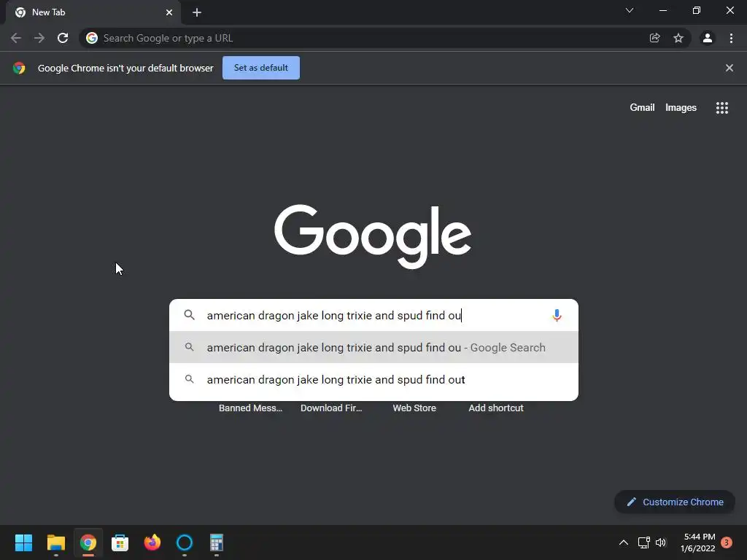This screenshot has width=747, height=560.
Task: Click the volume speaker tray icon
Action: coord(661,542)
